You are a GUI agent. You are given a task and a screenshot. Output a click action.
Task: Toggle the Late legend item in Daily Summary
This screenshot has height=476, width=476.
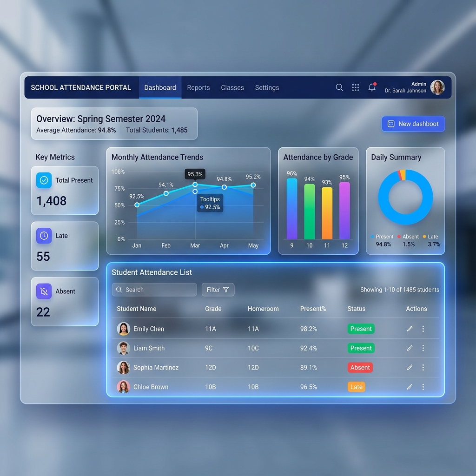430,237
